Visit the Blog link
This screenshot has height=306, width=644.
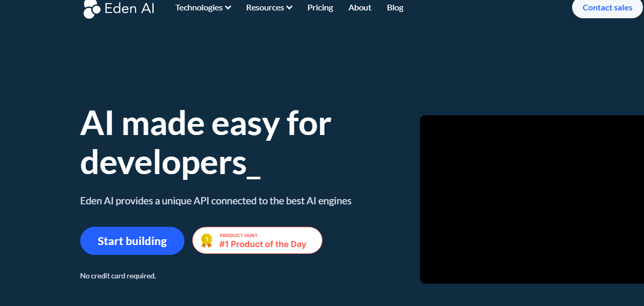[395, 8]
